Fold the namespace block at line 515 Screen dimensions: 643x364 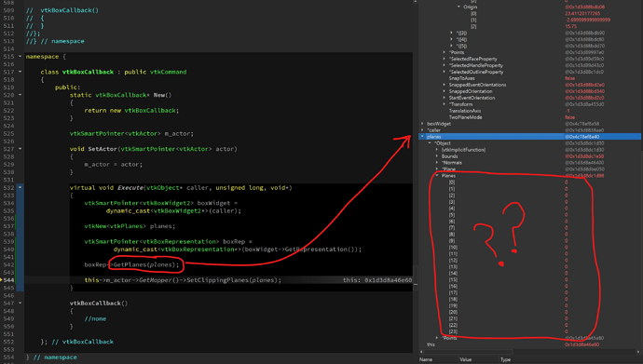tap(20, 57)
